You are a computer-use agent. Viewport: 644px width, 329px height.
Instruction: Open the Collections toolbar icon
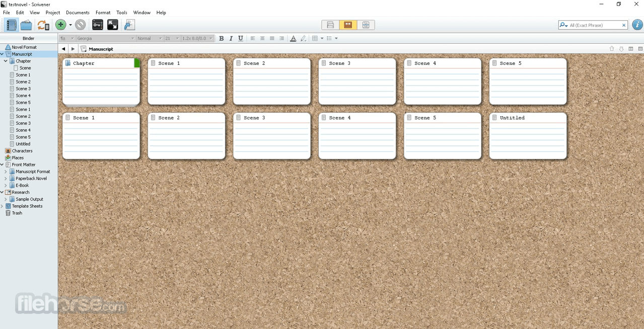pyautogui.click(x=27, y=25)
